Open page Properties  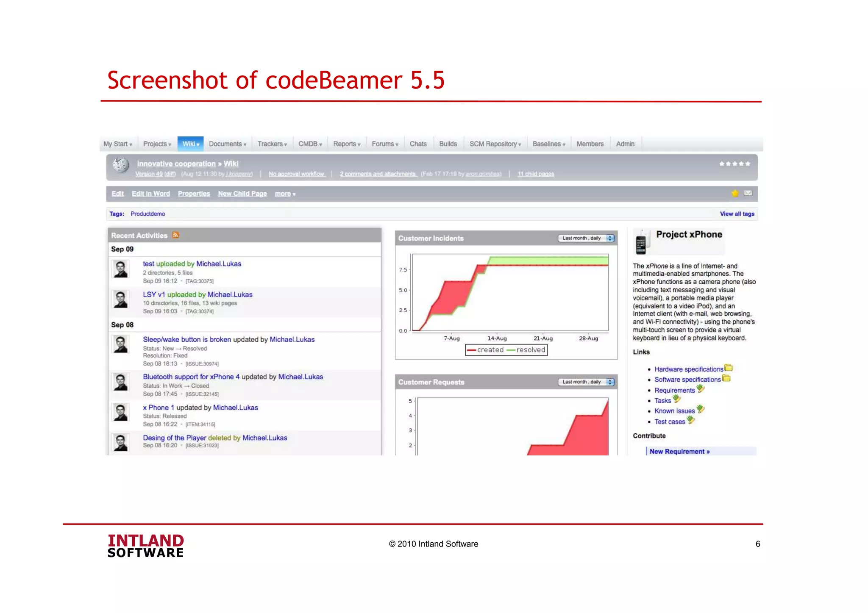(194, 194)
